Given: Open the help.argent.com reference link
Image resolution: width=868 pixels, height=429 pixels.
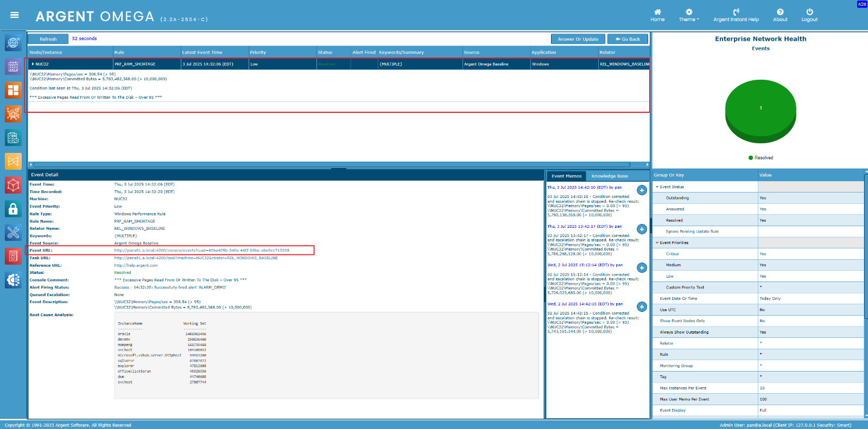Looking at the screenshot, I should [136, 265].
